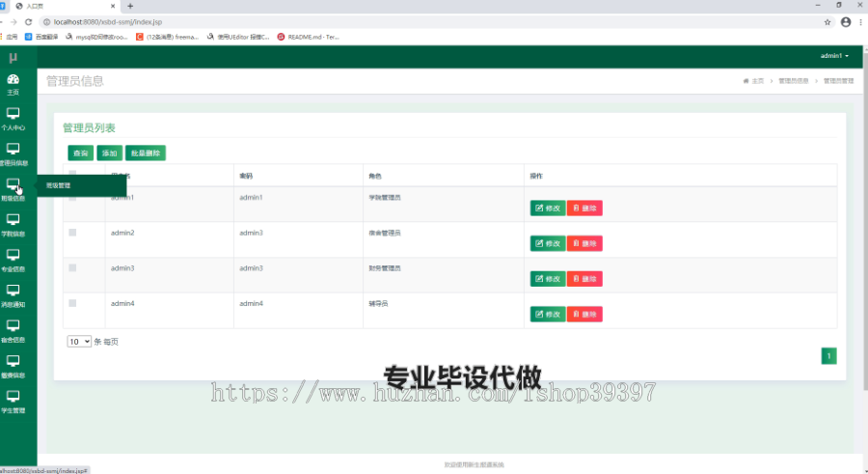868x474 pixels.
Task: Open the 百度翻译 bookmark
Action: 41,37
